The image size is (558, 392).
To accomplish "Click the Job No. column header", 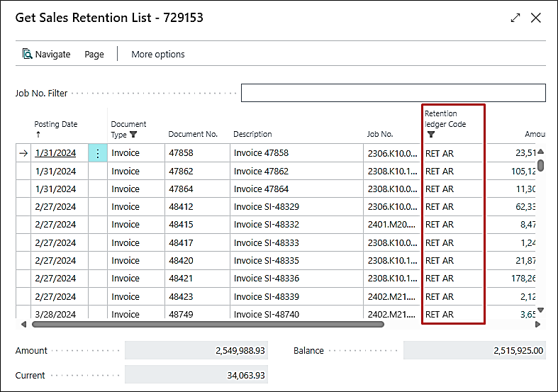I will pos(379,134).
